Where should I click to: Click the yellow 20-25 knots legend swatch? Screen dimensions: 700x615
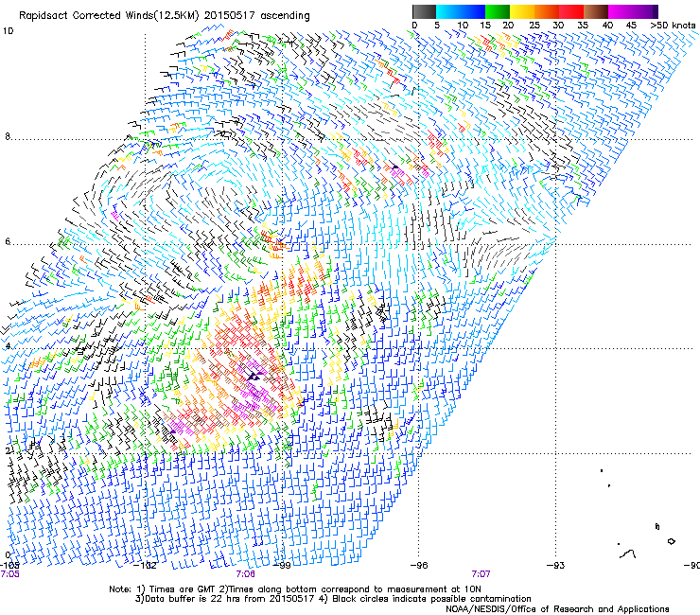click(x=522, y=11)
